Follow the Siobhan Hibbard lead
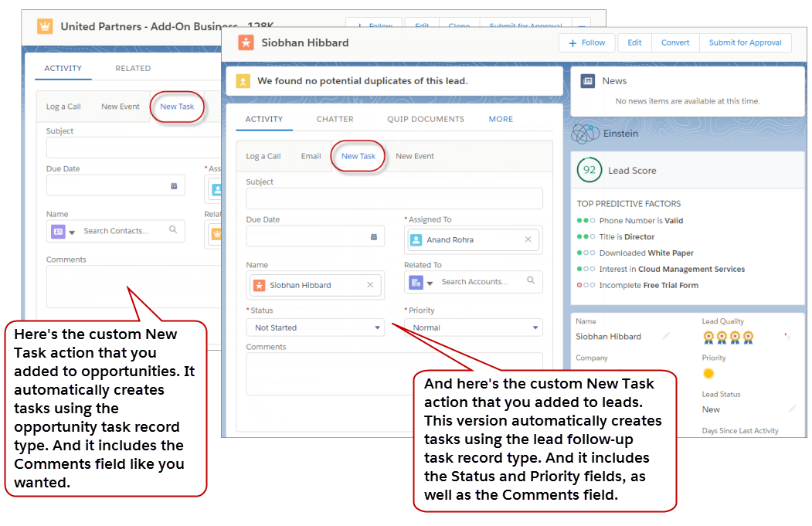The height and width of the screenshot is (526, 812). [587, 43]
